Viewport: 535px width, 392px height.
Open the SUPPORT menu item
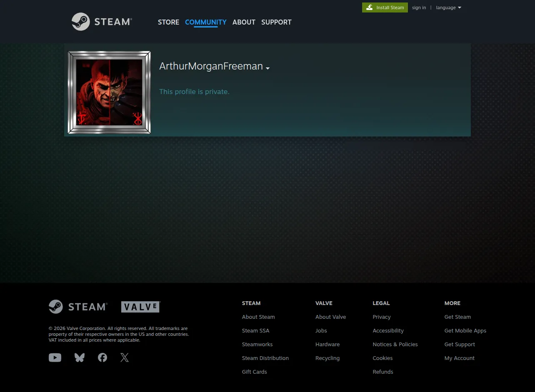[276, 22]
